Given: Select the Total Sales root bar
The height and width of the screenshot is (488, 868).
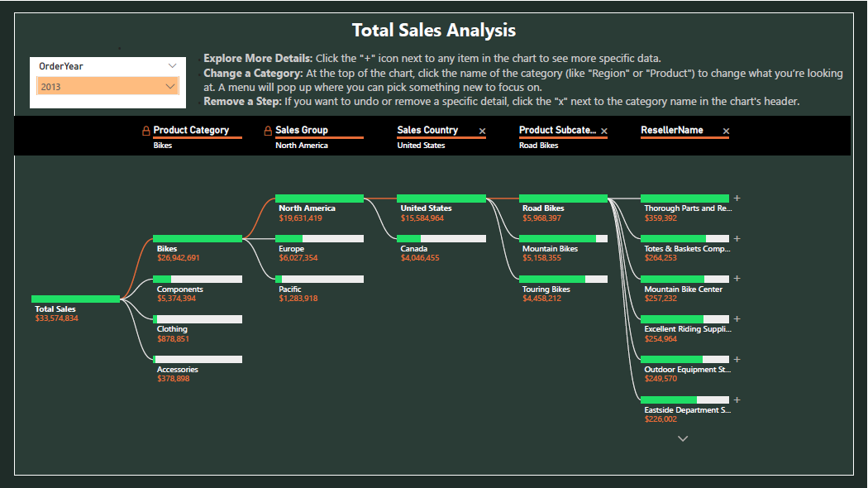Looking at the screenshot, I should click(x=76, y=299).
